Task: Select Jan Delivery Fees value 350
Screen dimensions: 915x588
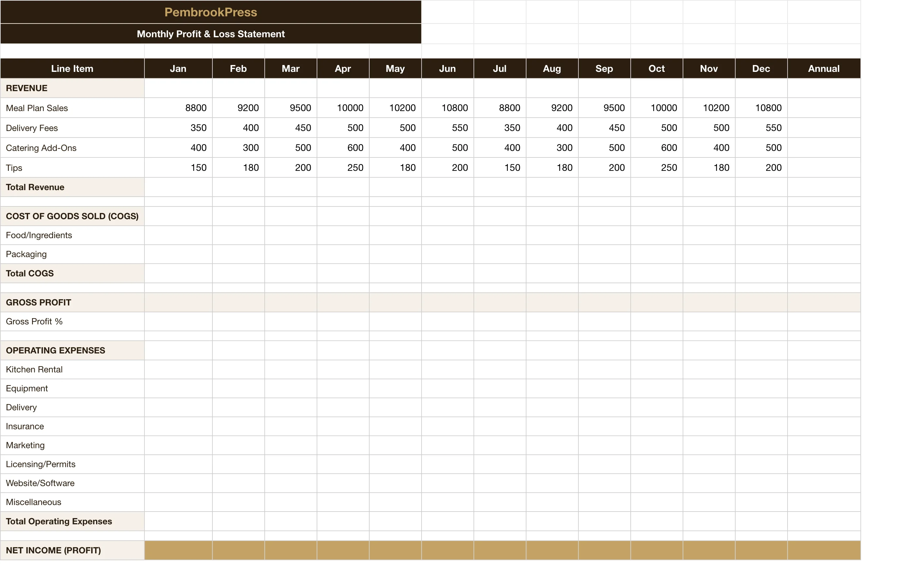Action: point(178,128)
